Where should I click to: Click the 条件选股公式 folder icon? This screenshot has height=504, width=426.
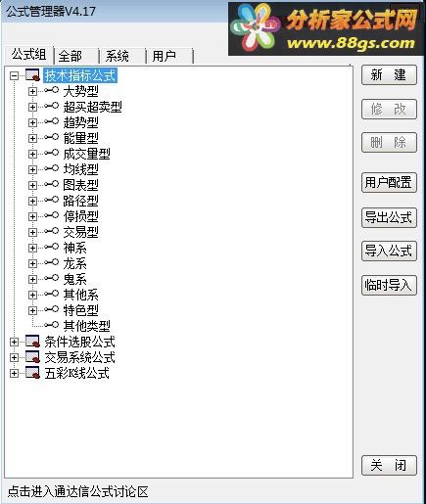click(32, 342)
